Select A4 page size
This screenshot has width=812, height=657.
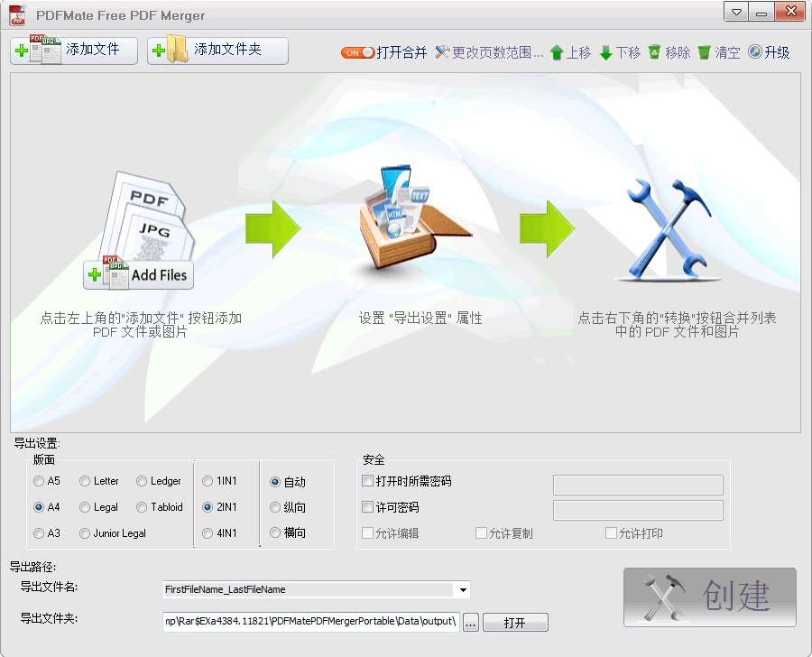38,507
